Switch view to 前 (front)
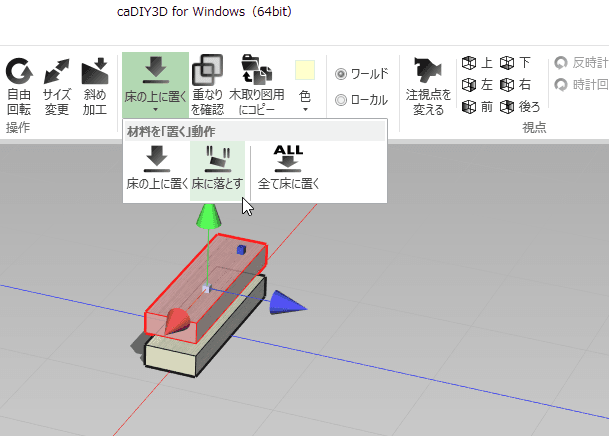 (477, 106)
